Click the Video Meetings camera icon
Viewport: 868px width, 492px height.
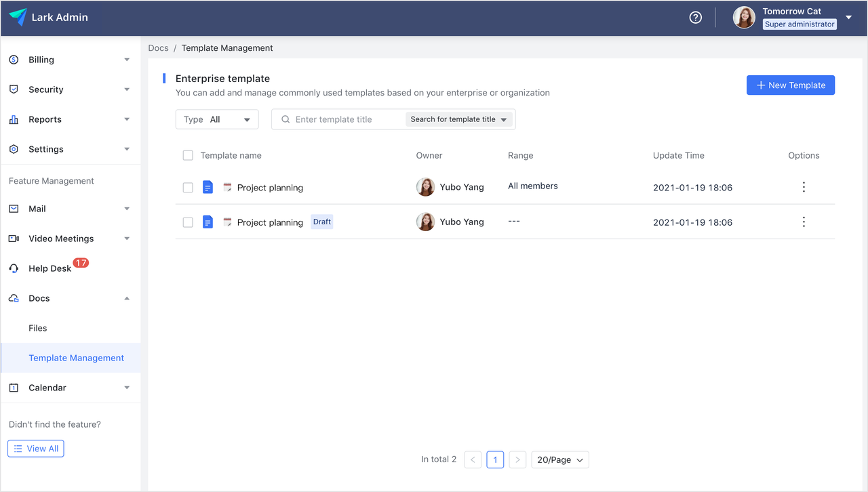(14, 239)
